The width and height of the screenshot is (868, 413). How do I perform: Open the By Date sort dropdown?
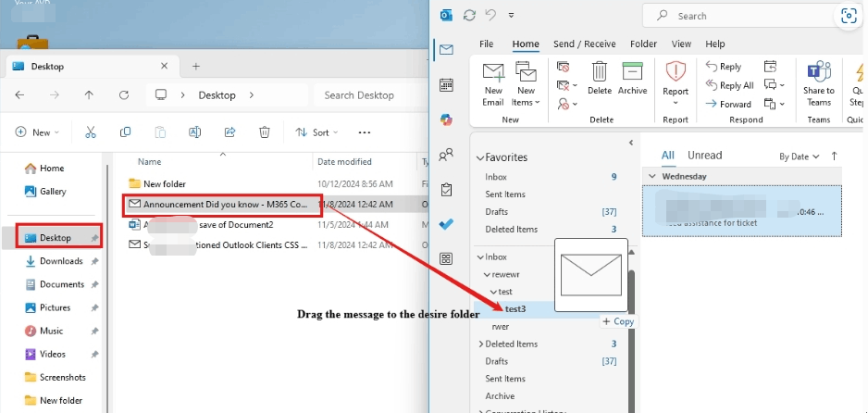[799, 156]
